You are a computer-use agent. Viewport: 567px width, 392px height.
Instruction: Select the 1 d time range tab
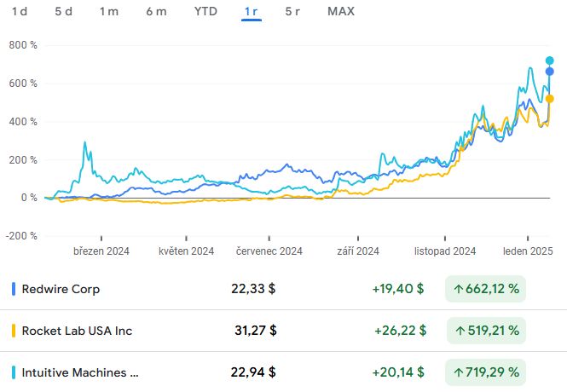click(x=20, y=11)
